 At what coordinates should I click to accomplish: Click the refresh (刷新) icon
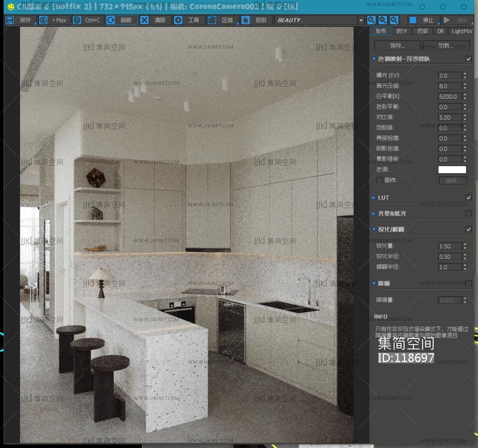(x=110, y=20)
